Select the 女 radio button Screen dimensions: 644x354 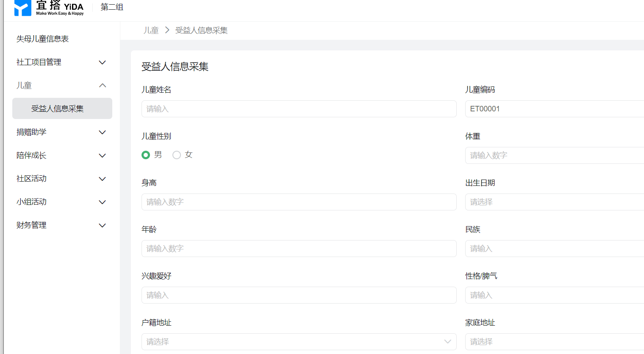coord(177,155)
